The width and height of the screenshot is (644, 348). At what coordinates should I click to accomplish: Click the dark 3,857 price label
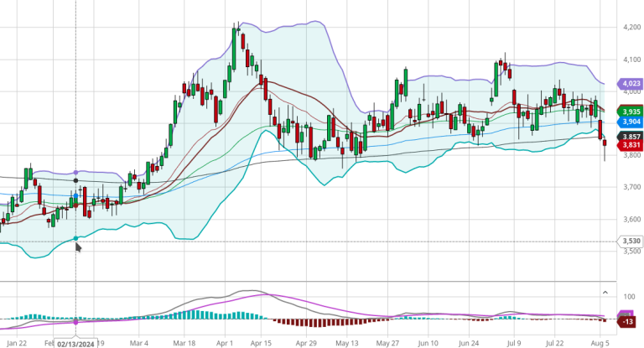[x=630, y=136]
